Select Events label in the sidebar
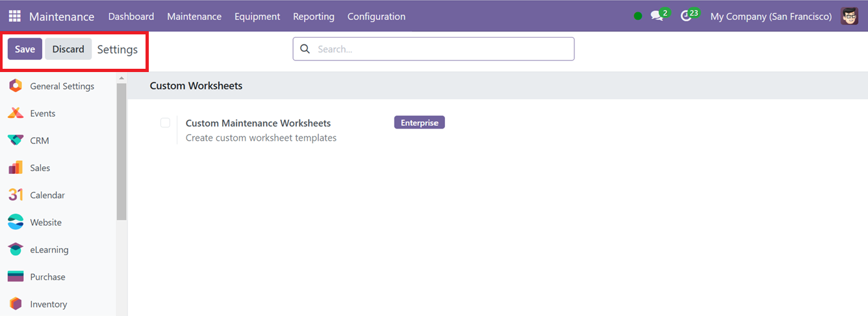868x316 pixels. pos(43,113)
